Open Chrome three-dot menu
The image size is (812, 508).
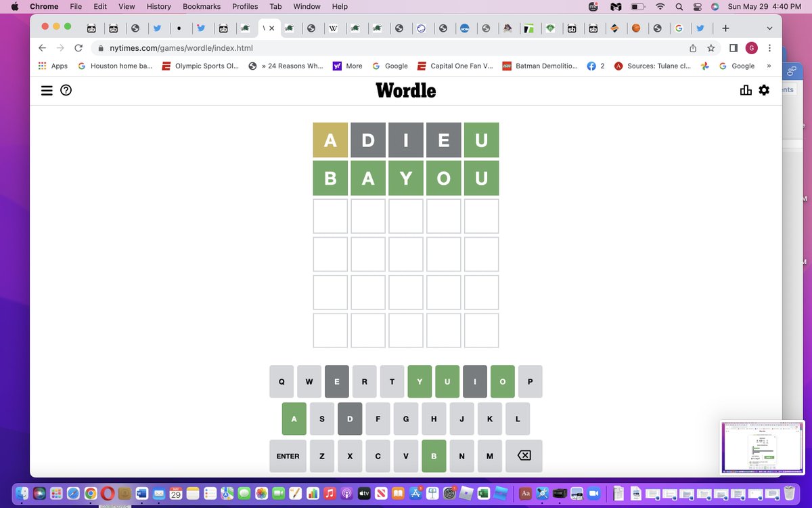[x=769, y=48]
